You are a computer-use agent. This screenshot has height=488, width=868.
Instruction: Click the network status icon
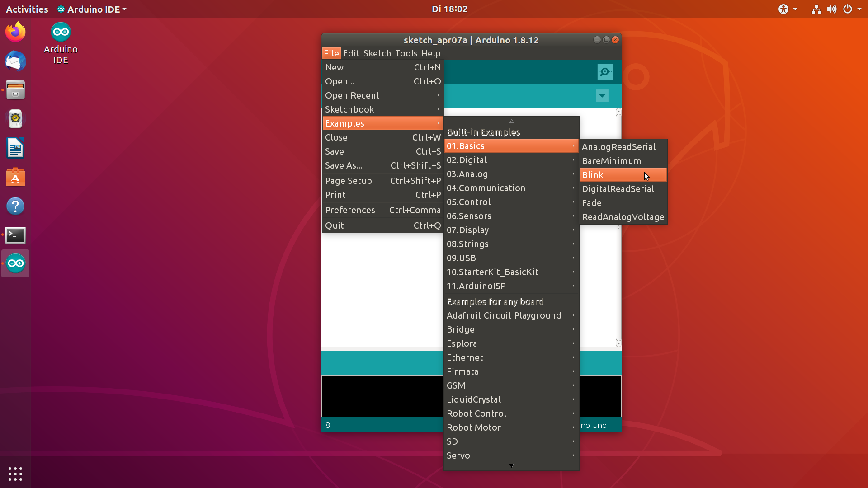(816, 9)
